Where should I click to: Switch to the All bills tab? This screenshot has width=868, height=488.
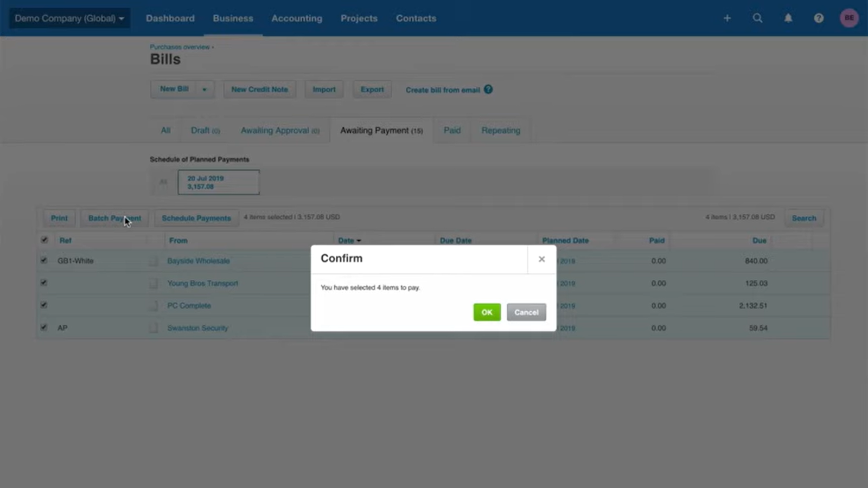point(165,130)
